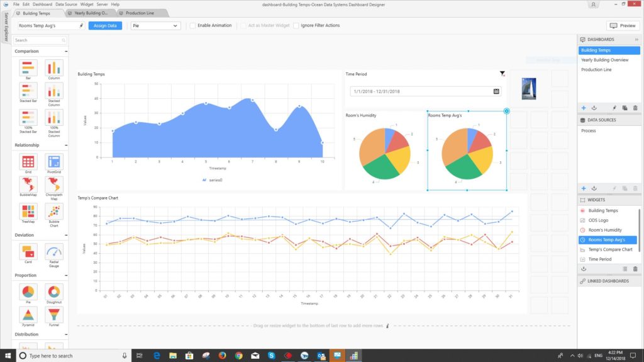Open the Data Source menu
Screen dimensions: 644x362
click(x=66, y=4)
